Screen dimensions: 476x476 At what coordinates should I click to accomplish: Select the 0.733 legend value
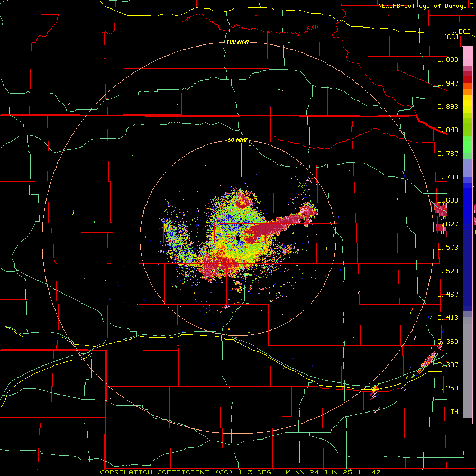[x=448, y=177]
